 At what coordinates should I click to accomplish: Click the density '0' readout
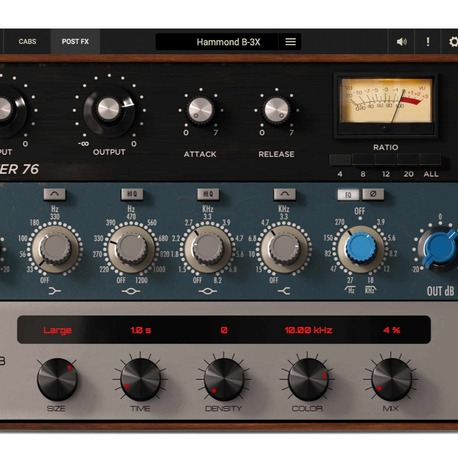224,330
